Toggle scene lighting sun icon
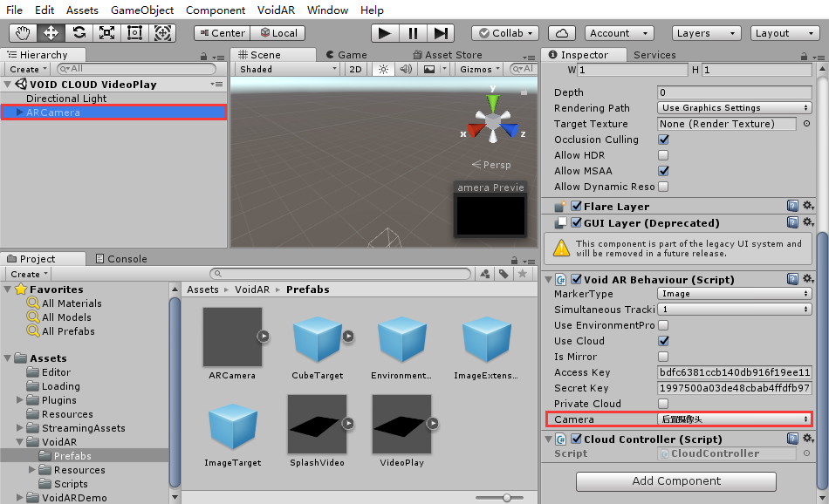Screen dimensions: 829x504 [x=382, y=69]
